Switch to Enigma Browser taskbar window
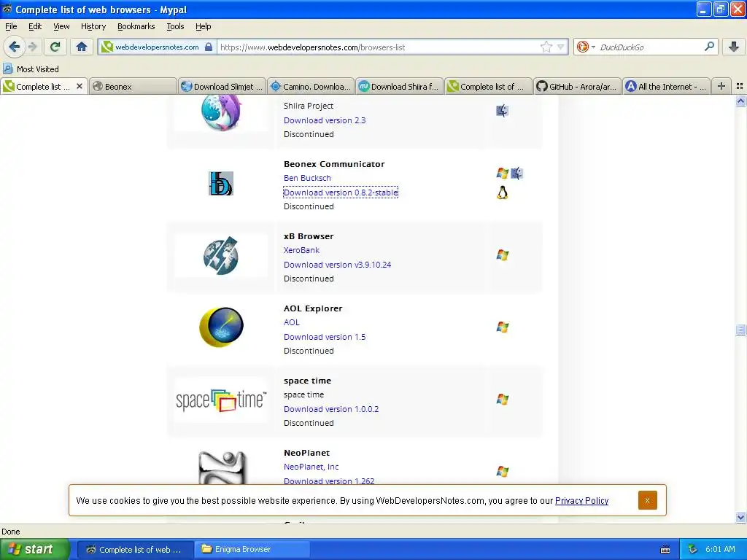 pos(252,549)
